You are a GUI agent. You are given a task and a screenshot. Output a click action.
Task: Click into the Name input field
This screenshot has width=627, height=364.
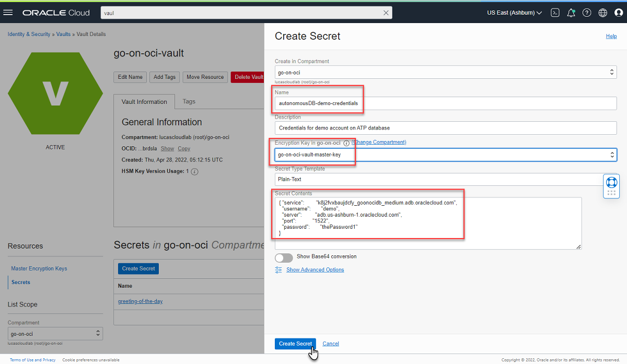coord(446,103)
